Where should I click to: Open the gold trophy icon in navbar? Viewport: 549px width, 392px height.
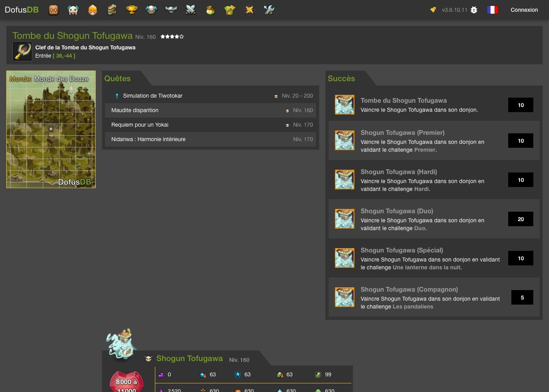coord(132,10)
